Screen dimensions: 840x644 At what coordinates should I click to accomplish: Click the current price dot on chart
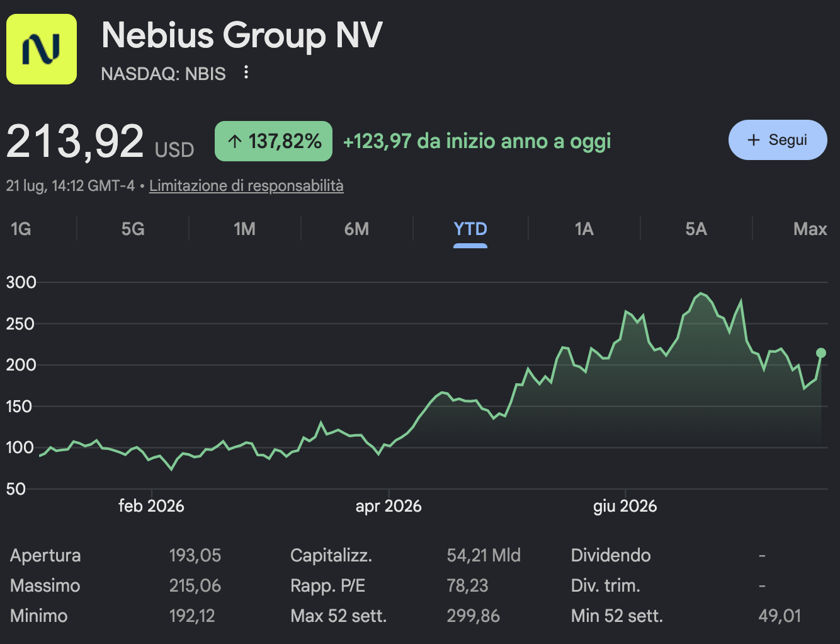(821, 353)
